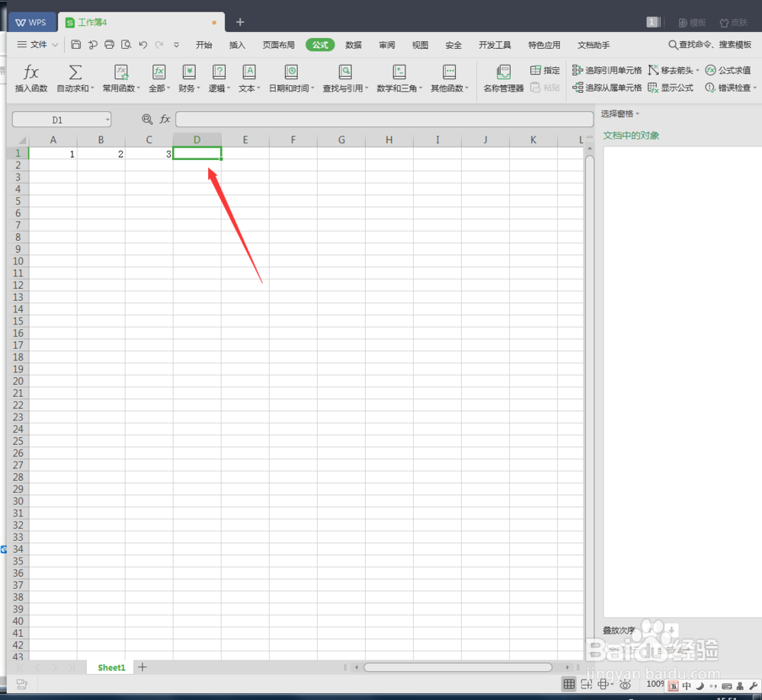The image size is (762, 700).
Task: Open the Logical functions (逻辑) icon
Action: [219, 72]
